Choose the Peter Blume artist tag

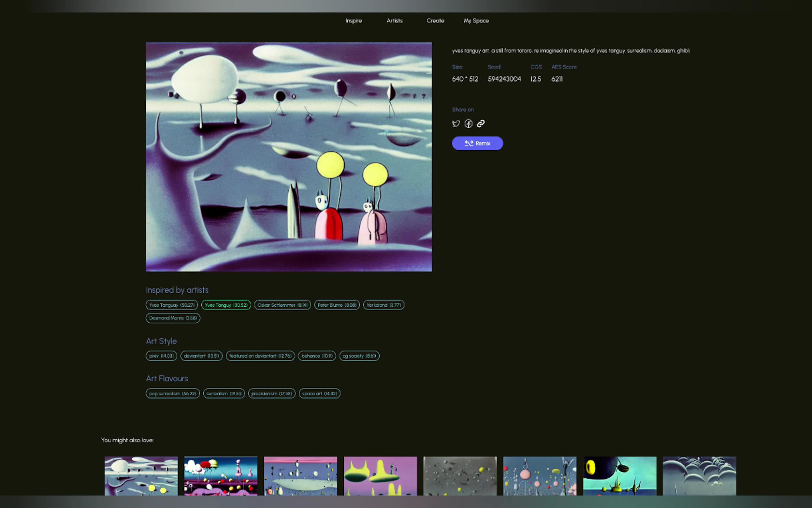tap(337, 305)
